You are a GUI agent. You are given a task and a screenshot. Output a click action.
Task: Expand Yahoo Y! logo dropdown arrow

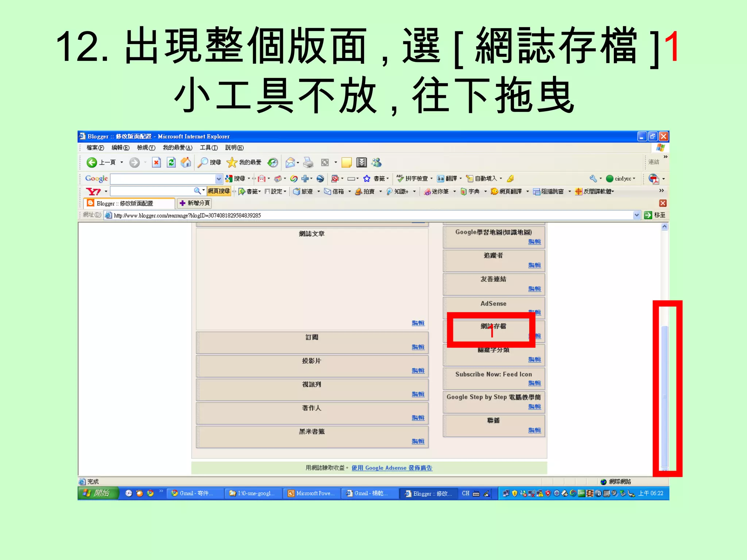coord(106,191)
